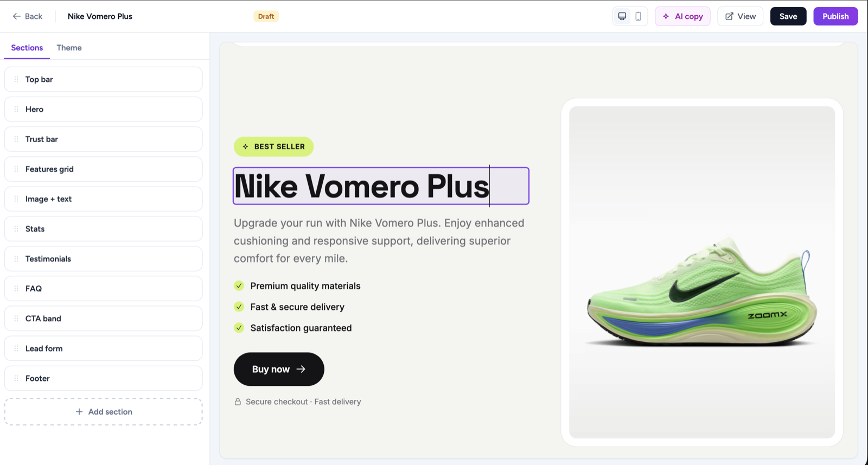
Task: Select the Testimonials section
Action: pos(104,258)
